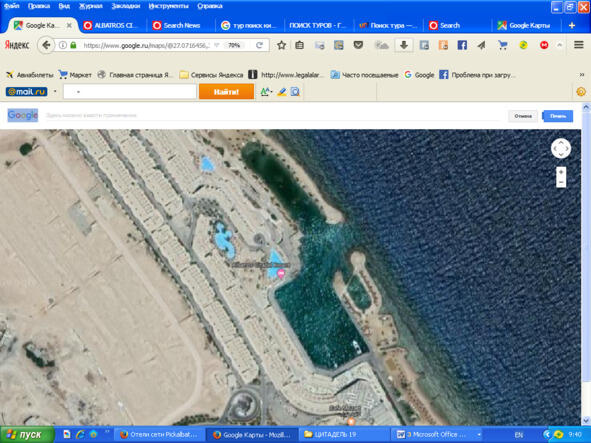The image size is (591, 443).
Task: Open the Авиабилеты bookmark
Action: click(30, 75)
